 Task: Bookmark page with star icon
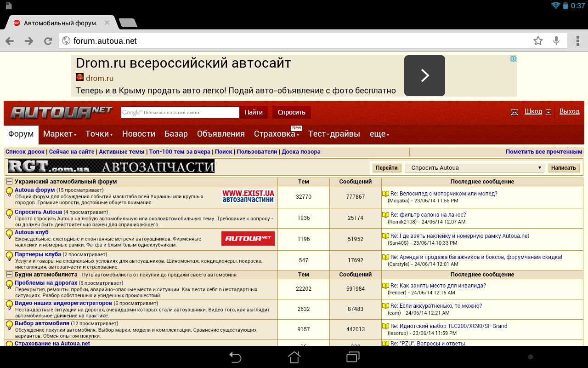[538, 41]
